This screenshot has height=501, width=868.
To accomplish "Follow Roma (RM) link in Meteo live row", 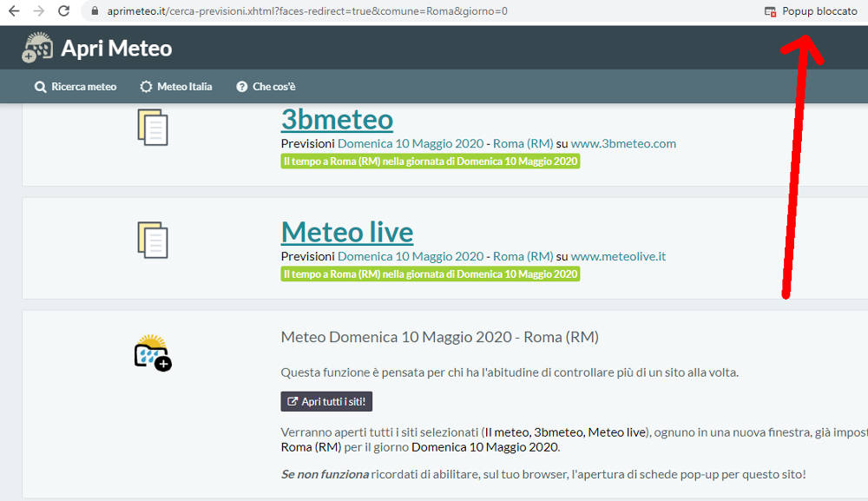I will click(523, 256).
